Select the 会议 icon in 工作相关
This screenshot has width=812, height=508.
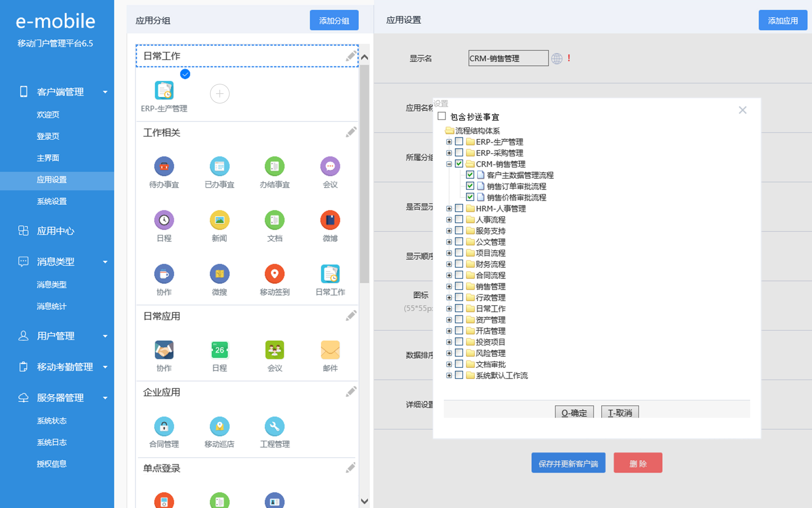coord(330,166)
